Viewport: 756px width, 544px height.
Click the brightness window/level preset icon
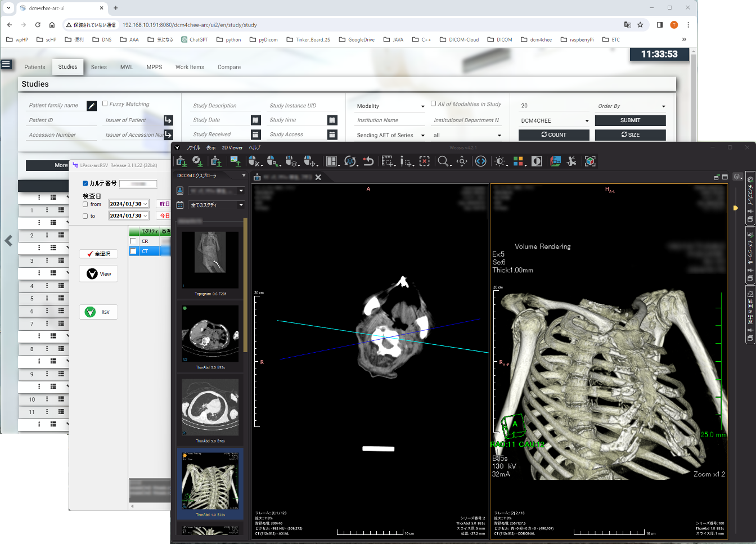coord(499,161)
